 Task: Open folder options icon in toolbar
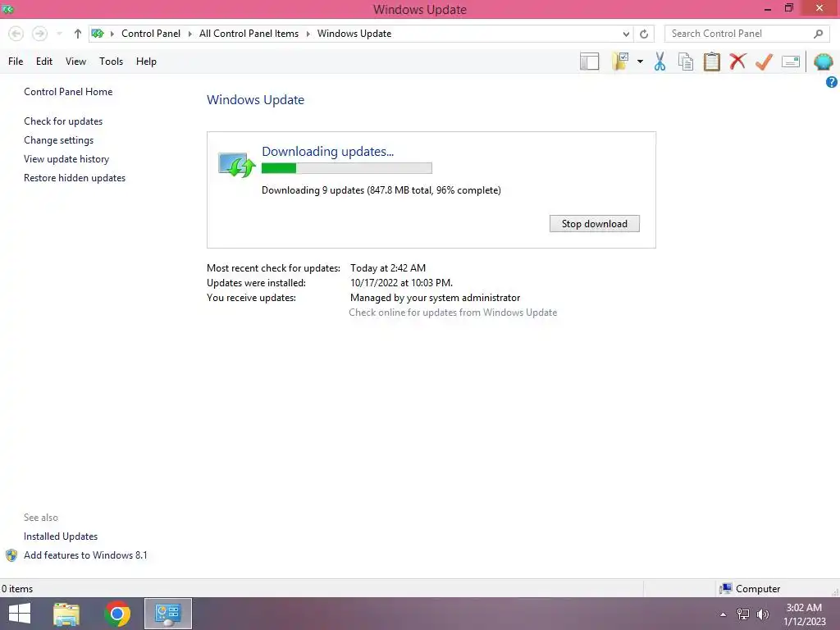tap(620, 62)
